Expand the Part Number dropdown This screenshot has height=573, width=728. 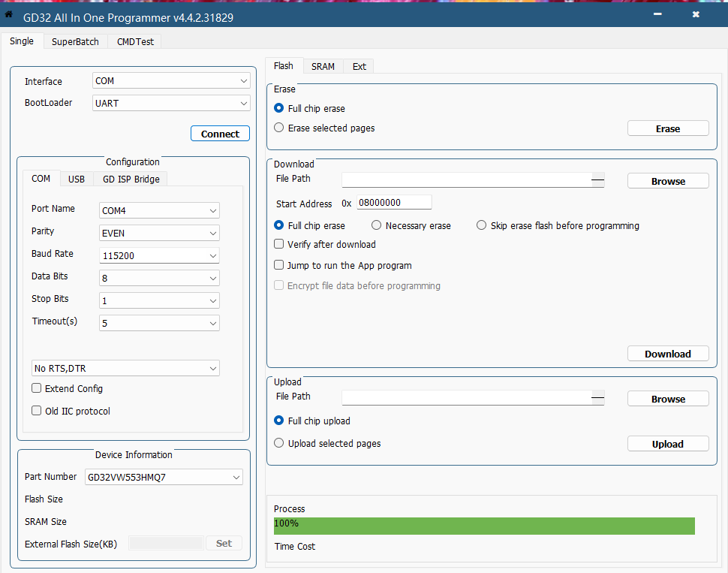(x=164, y=477)
